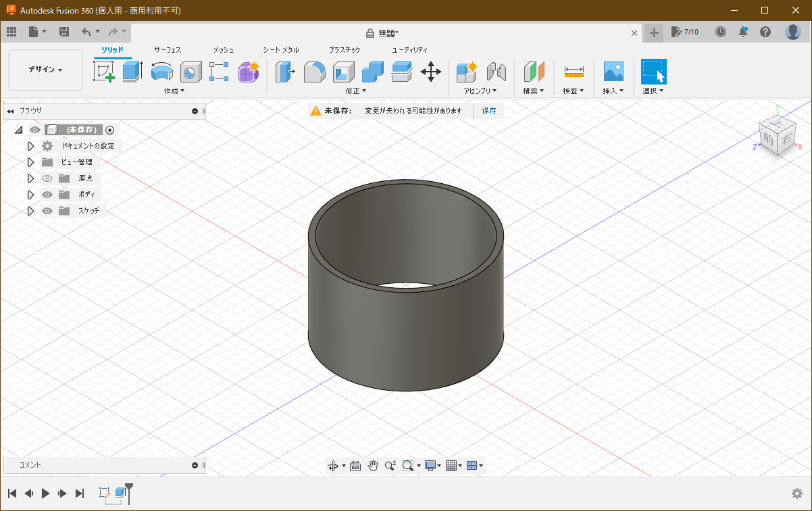Open the job status clock
Viewport: 812px width, 511px height.
tap(721, 32)
